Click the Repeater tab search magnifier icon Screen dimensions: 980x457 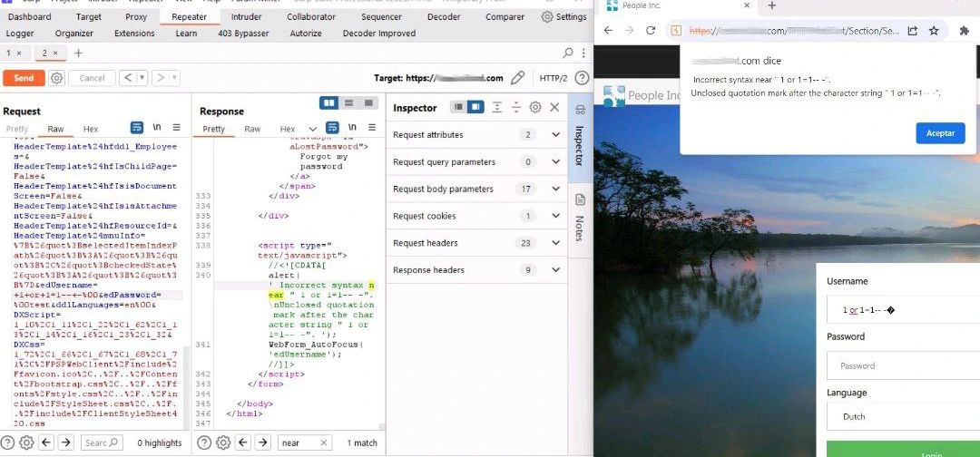[x=567, y=53]
